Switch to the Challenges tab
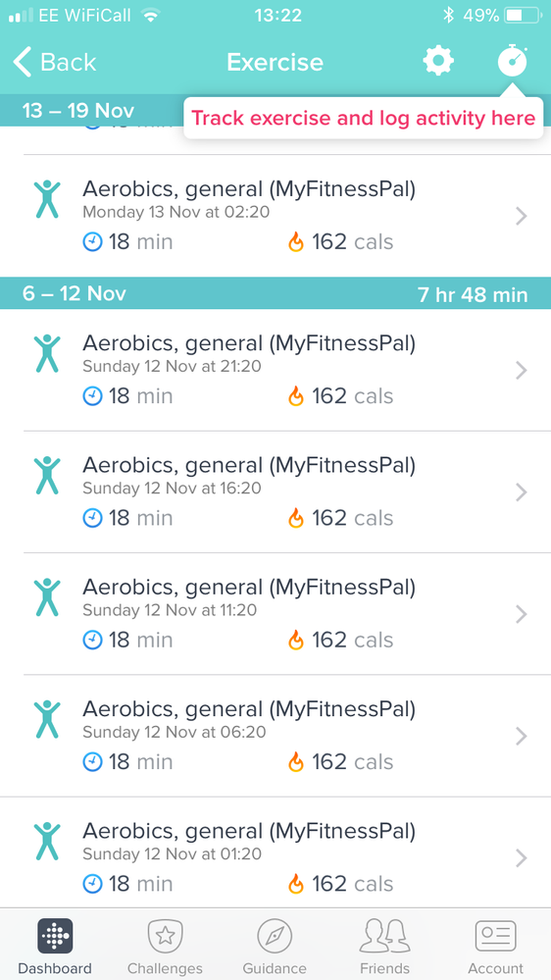The height and width of the screenshot is (980, 551). [x=165, y=946]
